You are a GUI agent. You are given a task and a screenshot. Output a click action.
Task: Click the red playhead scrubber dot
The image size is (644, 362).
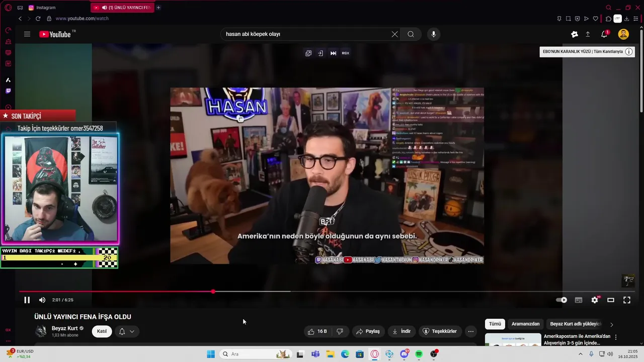pos(213,292)
